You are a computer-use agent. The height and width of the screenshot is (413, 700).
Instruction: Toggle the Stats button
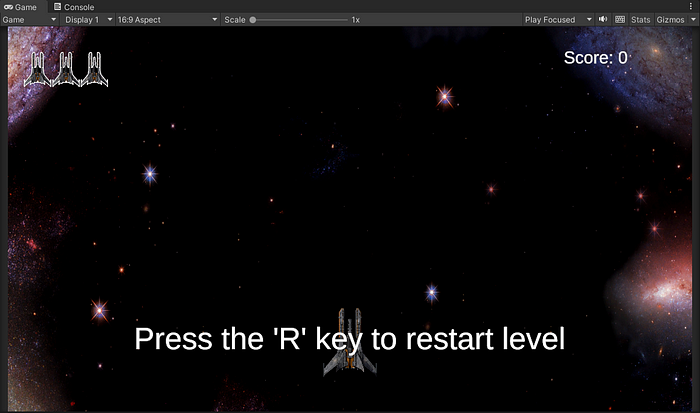pyautogui.click(x=641, y=20)
